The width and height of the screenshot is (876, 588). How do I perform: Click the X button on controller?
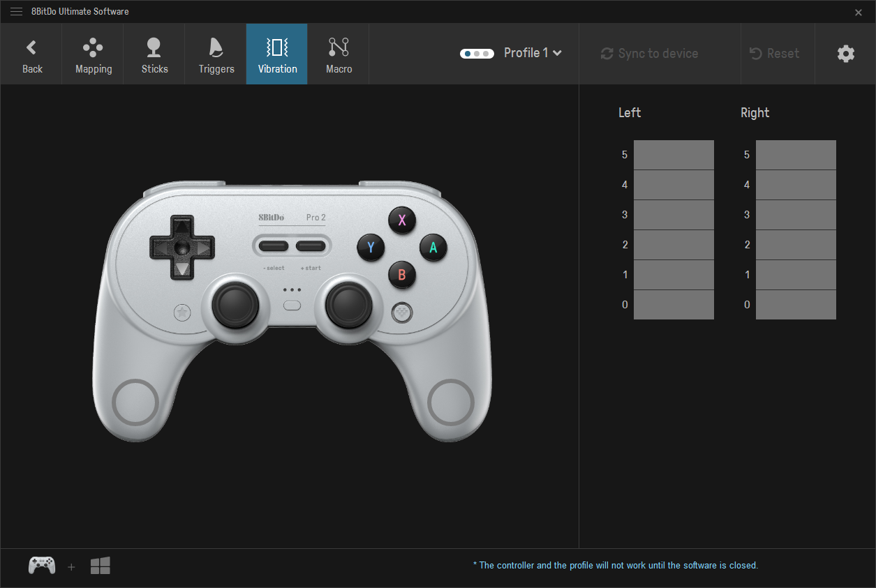click(402, 220)
